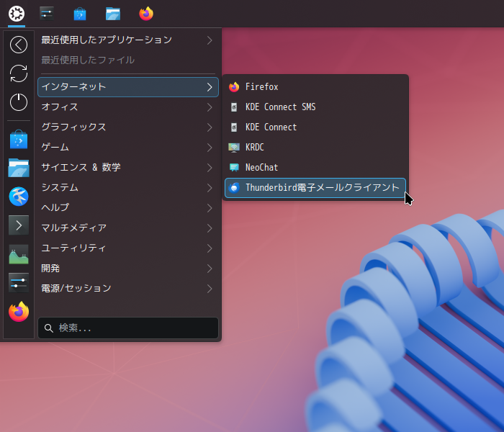Launch Firefox from the top panel
504x432 pixels.
(x=146, y=14)
